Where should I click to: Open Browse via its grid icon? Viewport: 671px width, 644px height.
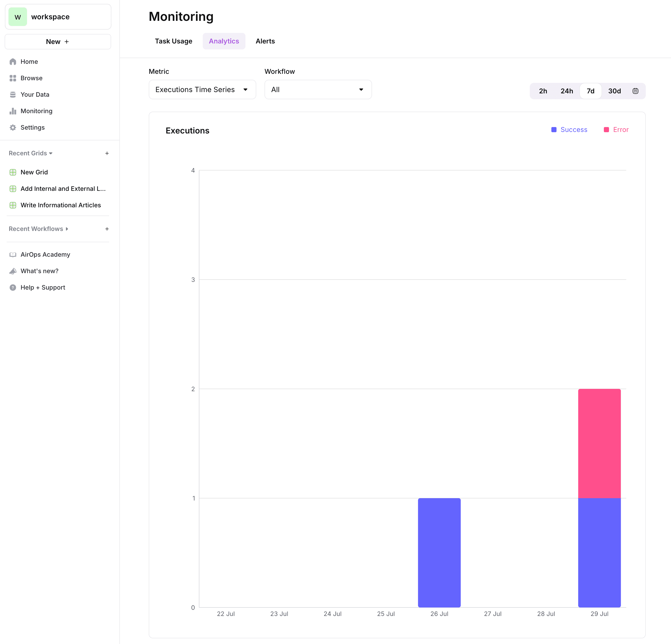pos(13,78)
